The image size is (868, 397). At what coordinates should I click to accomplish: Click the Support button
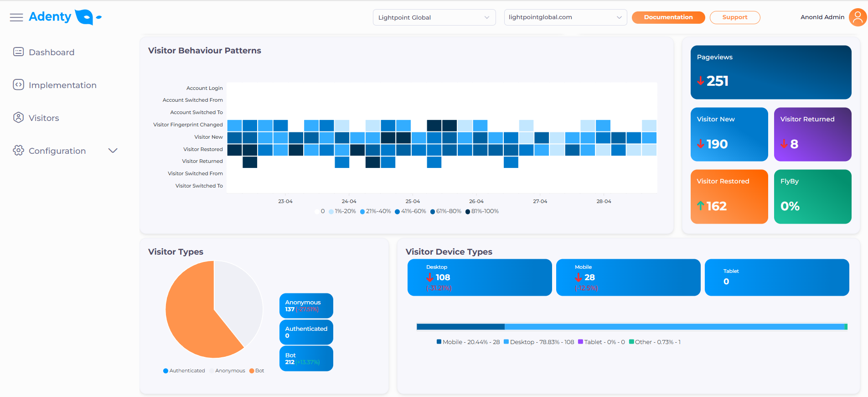[x=735, y=17]
